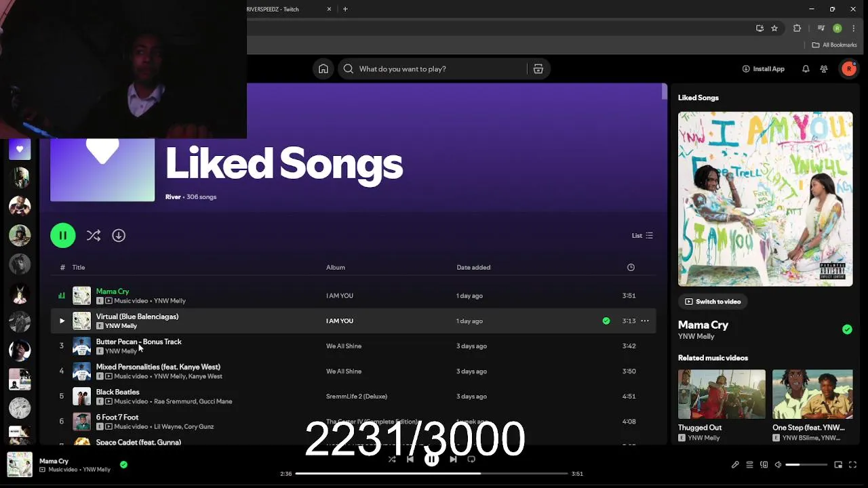This screenshot has width=868, height=488.
Task: Seek in song progress bar
Action: click(x=431, y=473)
